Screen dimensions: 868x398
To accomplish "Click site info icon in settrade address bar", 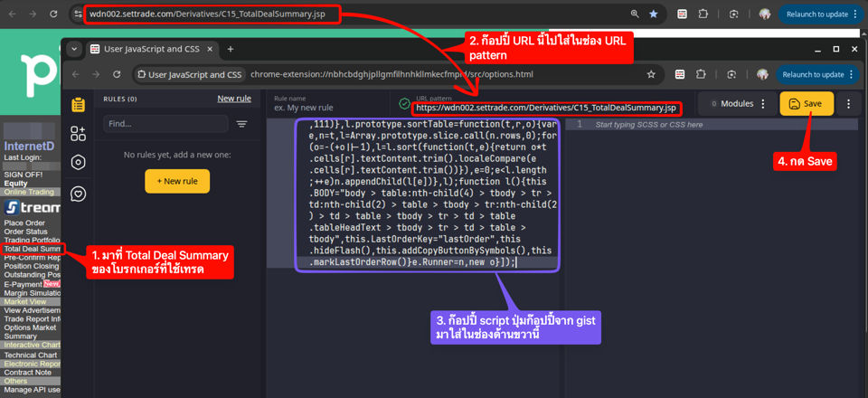I will [x=78, y=14].
